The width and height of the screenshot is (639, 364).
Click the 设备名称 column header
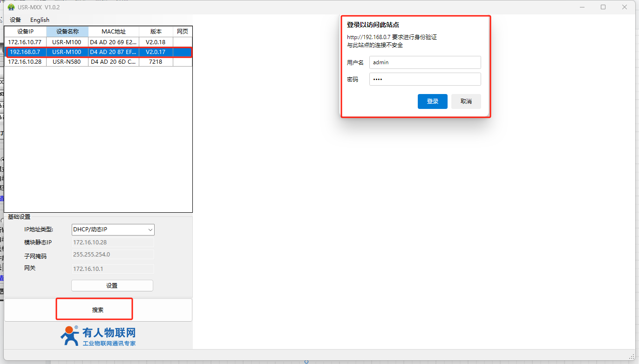click(68, 32)
